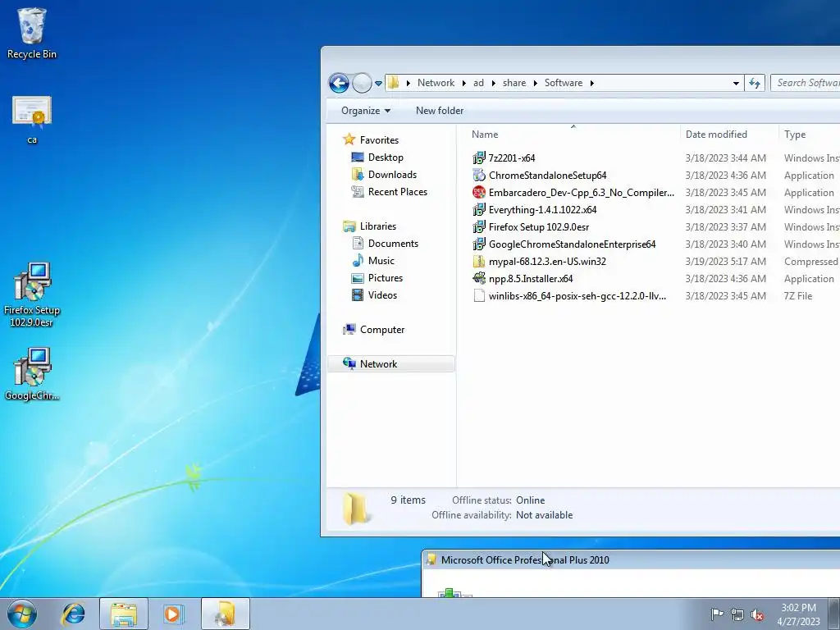The height and width of the screenshot is (630, 840).
Task: Open the clock showing 3:02 PM
Action: tap(798, 614)
